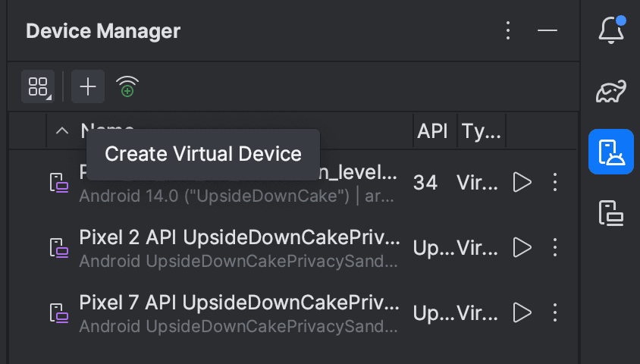
Task: Open more actions for API 34 device
Action: point(555,182)
